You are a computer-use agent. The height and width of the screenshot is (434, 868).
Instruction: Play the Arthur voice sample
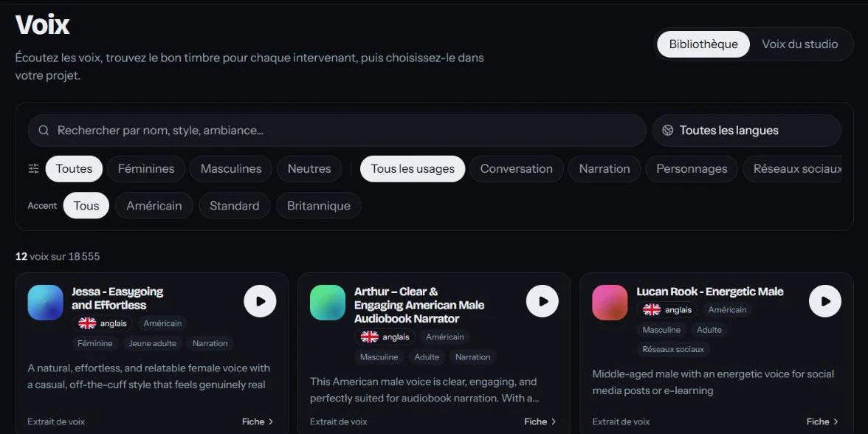542,301
